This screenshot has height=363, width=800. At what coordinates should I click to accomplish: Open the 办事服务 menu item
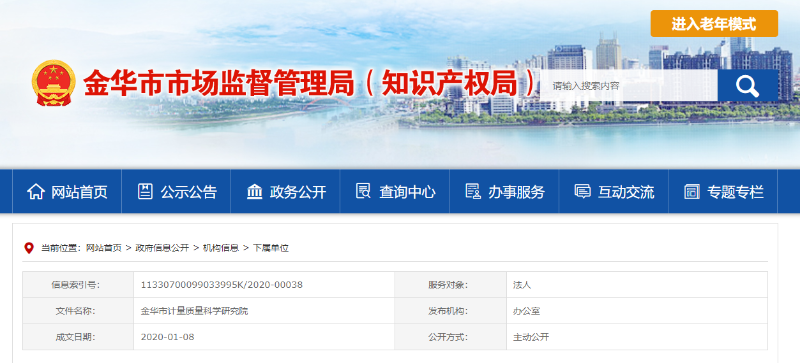(504, 191)
